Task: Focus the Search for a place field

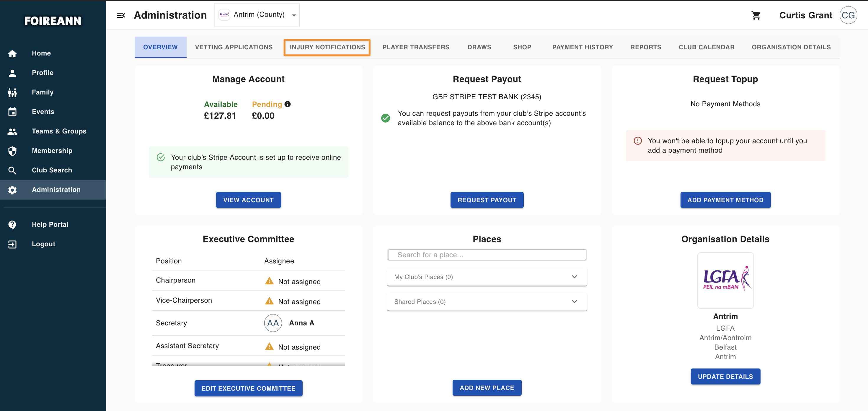Action: pos(487,255)
